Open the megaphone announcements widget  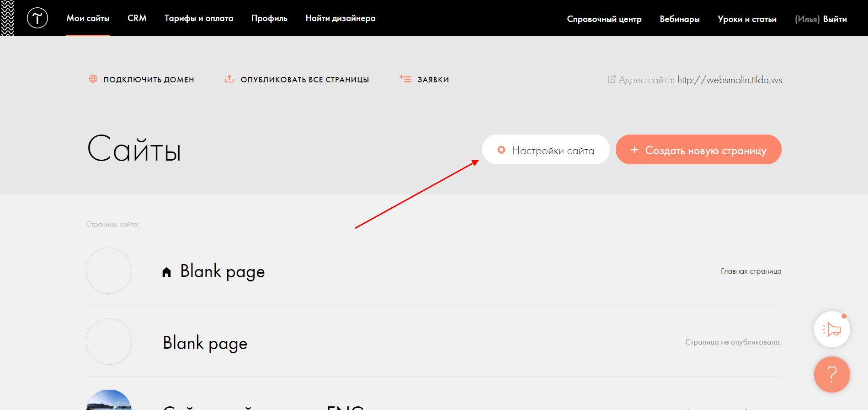coord(832,329)
